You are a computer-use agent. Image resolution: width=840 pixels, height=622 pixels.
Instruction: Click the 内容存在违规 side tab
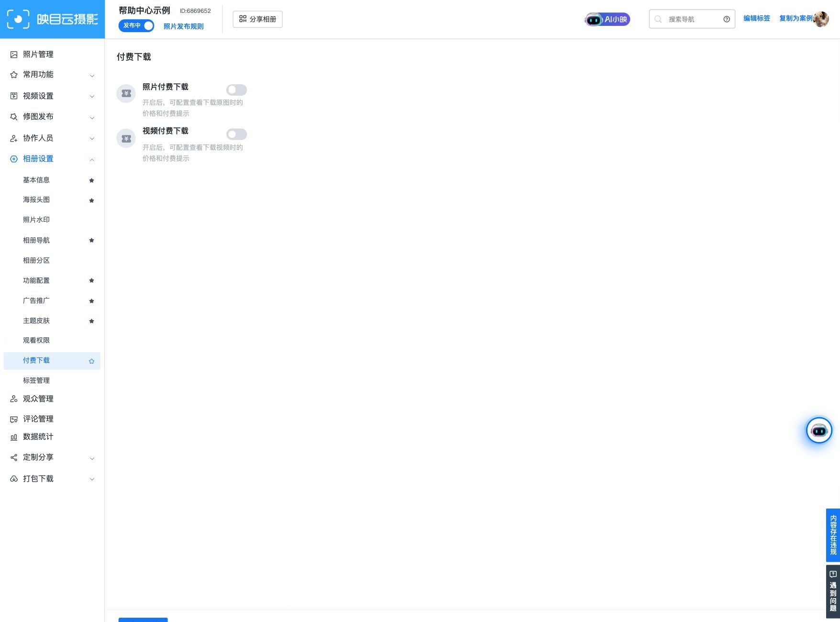[x=833, y=535]
